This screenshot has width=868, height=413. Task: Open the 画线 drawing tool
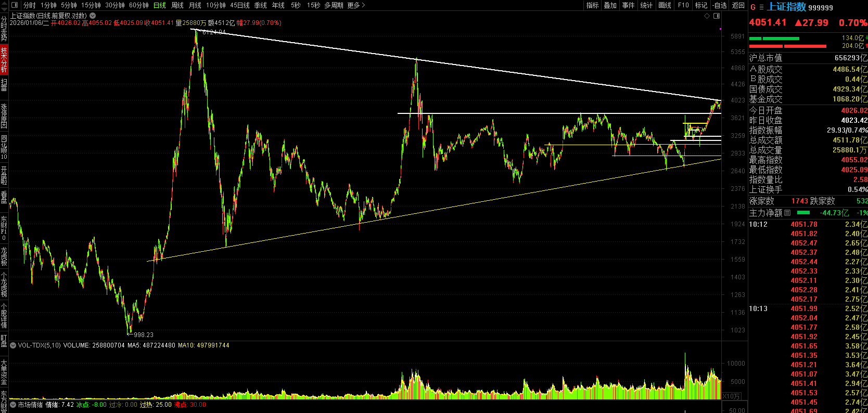pyautogui.click(x=665, y=5)
